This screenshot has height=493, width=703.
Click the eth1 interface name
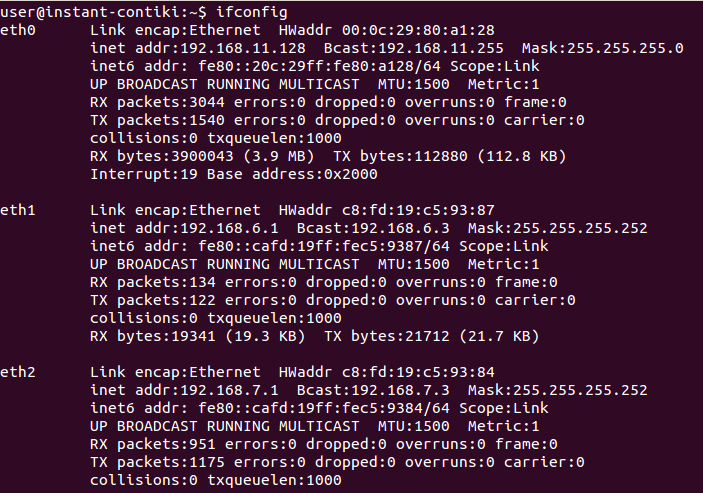18,210
